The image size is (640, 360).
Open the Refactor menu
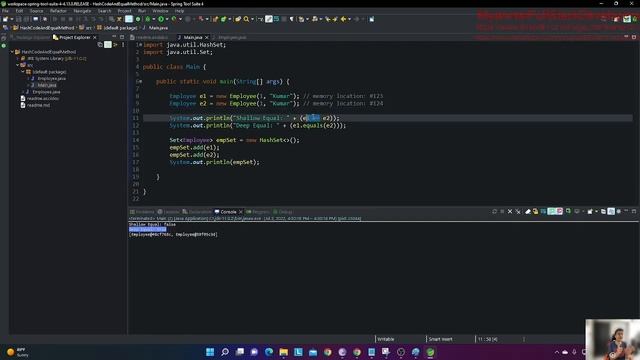pyautogui.click(x=58, y=11)
